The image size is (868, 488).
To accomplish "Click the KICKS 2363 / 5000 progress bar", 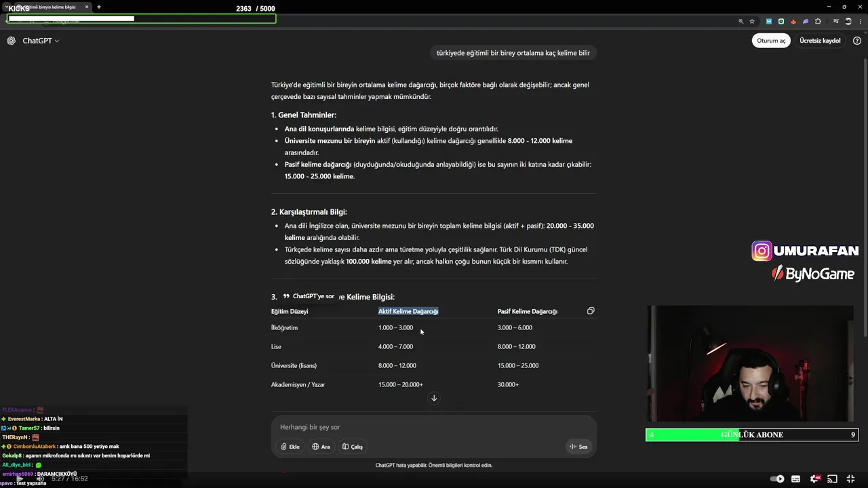I will [141, 18].
